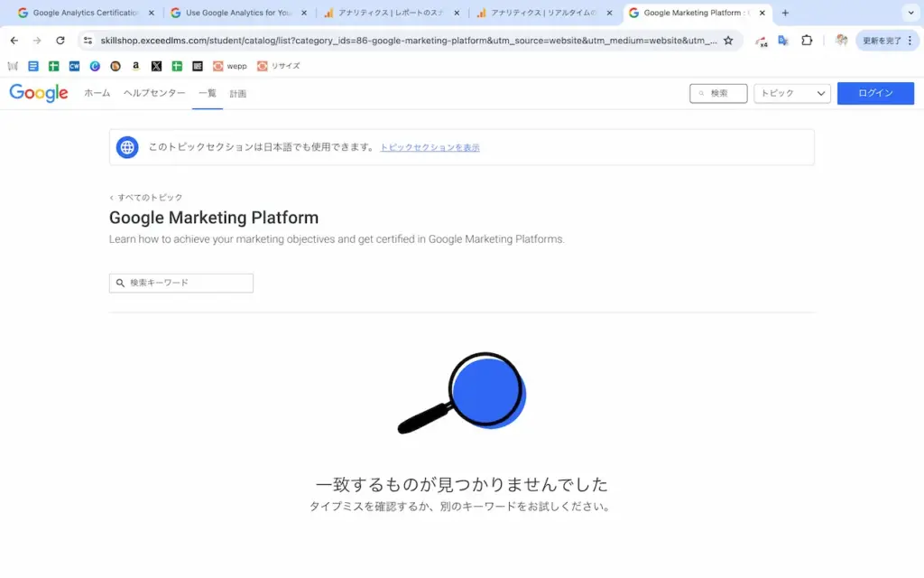Click the Google logo in header
The image size is (924, 578).
[39, 93]
